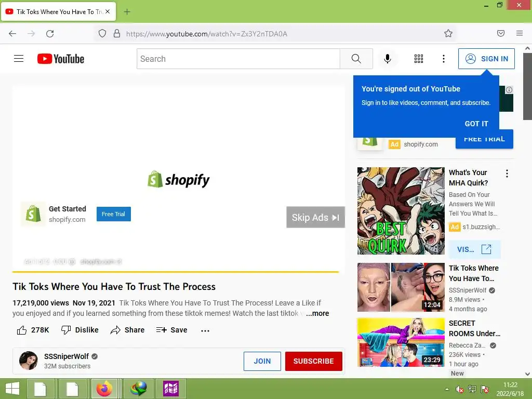Image resolution: width=532 pixels, height=399 pixels.
Task: Click the yellow ad progress bar
Action: (x=176, y=272)
